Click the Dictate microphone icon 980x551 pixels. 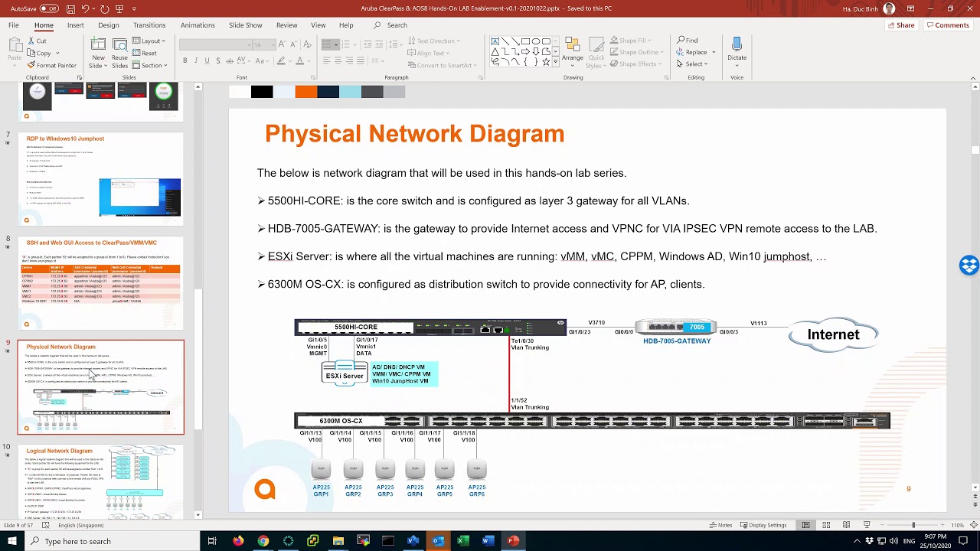click(737, 50)
